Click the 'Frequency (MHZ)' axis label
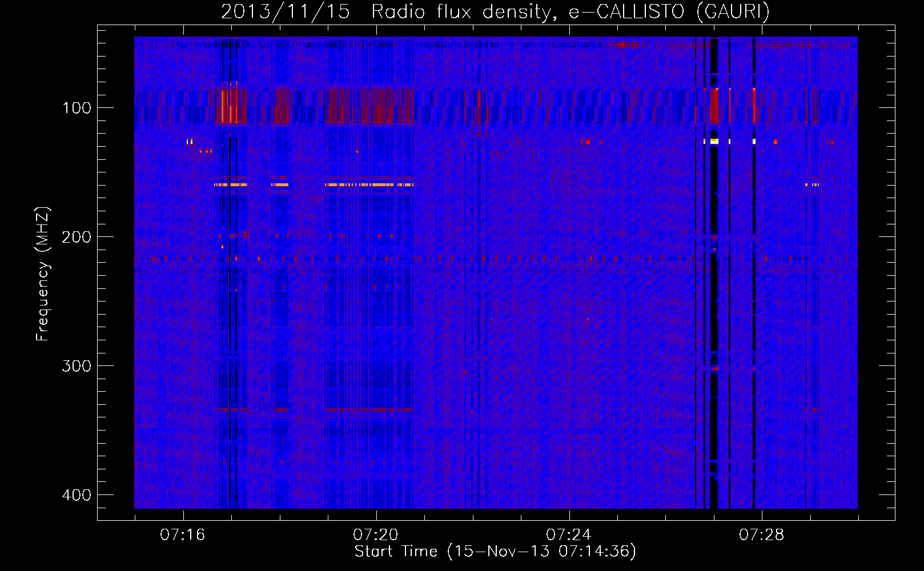Image resolution: width=924 pixels, height=571 pixels. pos(43,274)
